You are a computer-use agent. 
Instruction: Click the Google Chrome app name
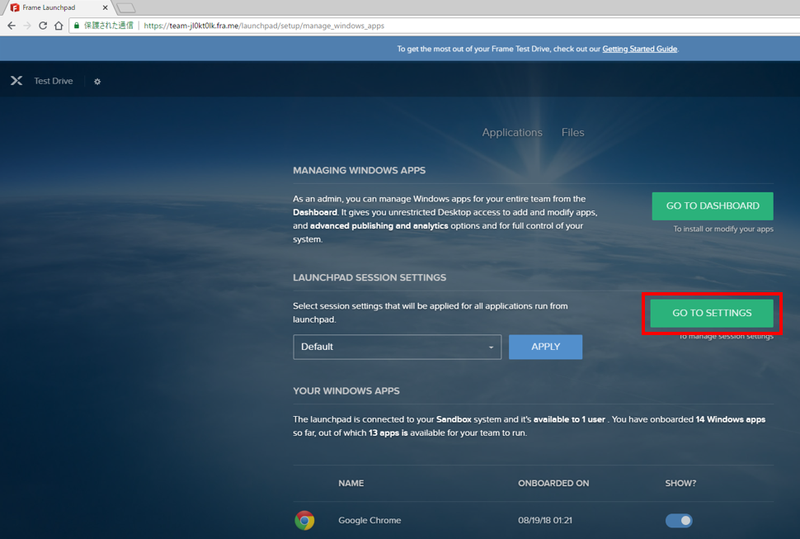(x=369, y=520)
